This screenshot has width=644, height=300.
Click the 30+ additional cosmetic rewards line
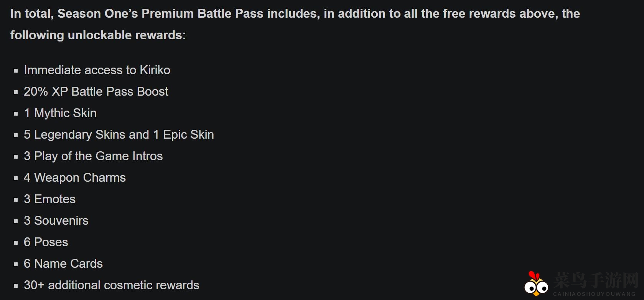112,285
